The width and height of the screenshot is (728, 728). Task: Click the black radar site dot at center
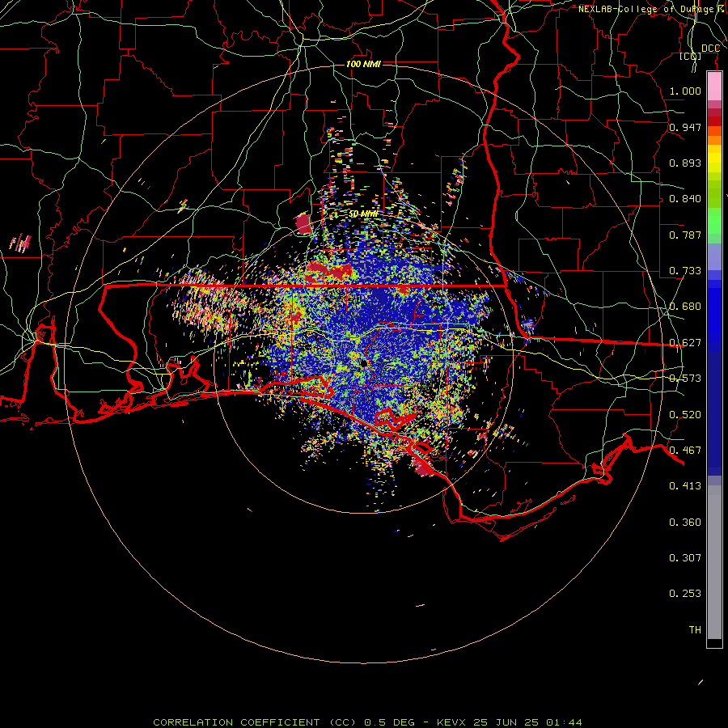[x=363, y=363]
